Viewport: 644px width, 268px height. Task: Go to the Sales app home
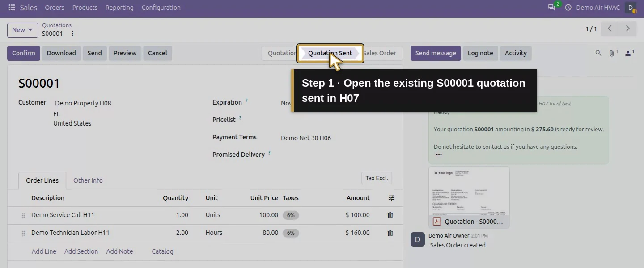coord(29,8)
